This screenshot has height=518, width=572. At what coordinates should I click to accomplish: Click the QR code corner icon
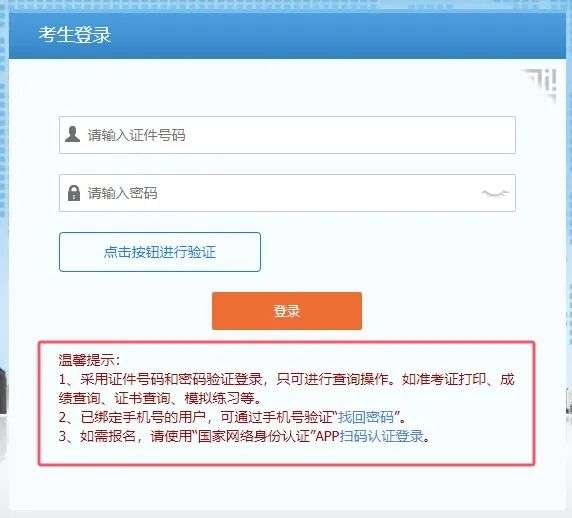(x=539, y=85)
